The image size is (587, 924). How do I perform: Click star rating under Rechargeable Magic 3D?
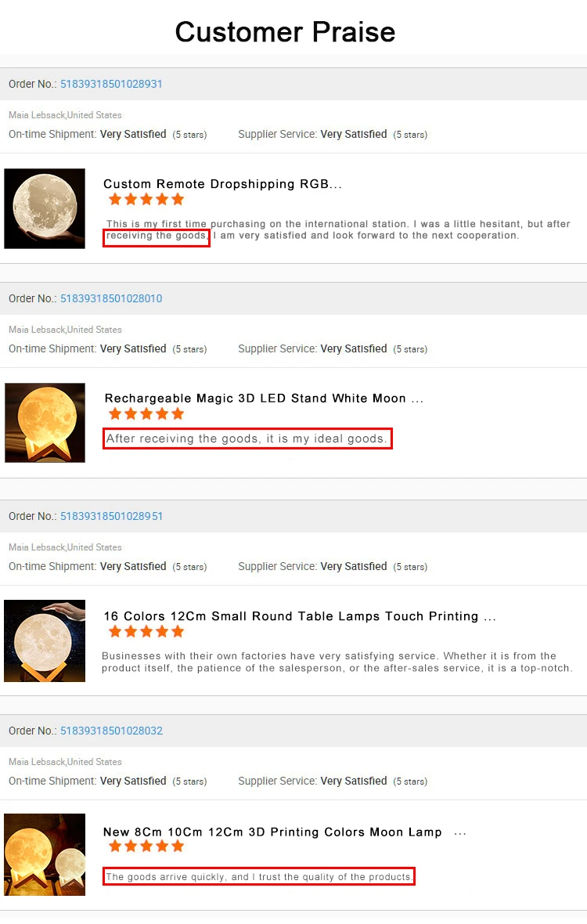click(146, 414)
